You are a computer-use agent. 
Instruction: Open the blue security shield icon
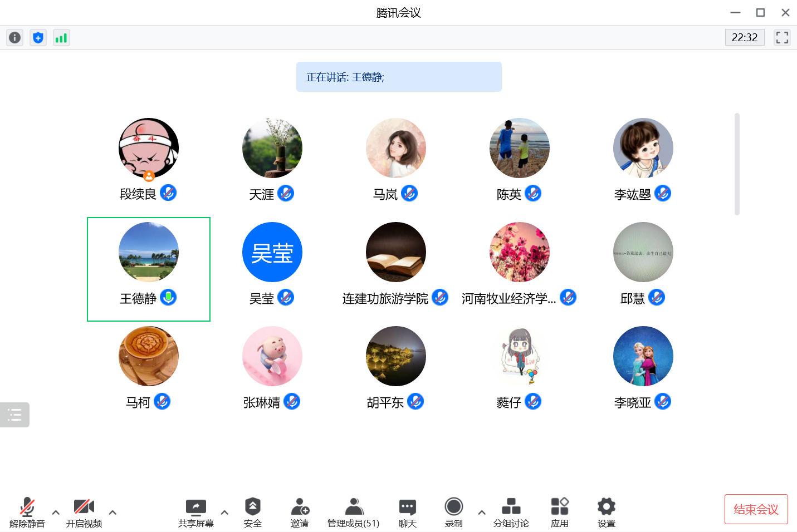click(x=38, y=38)
